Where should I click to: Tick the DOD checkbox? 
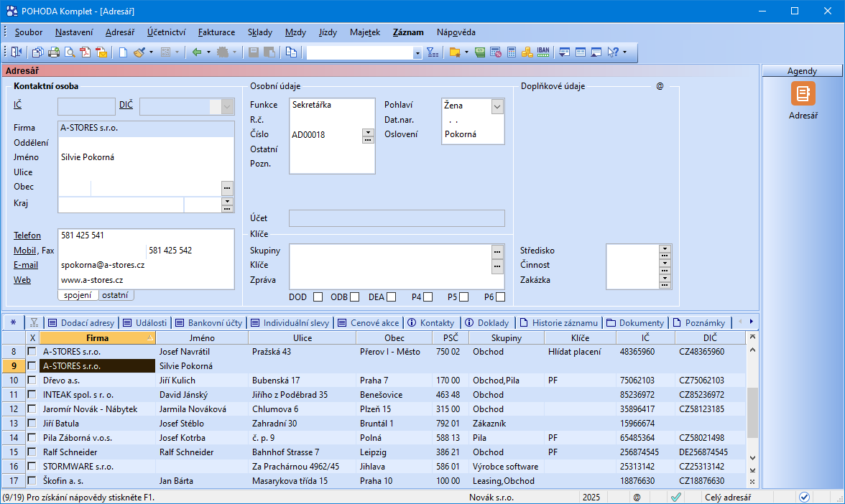pyautogui.click(x=318, y=297)
